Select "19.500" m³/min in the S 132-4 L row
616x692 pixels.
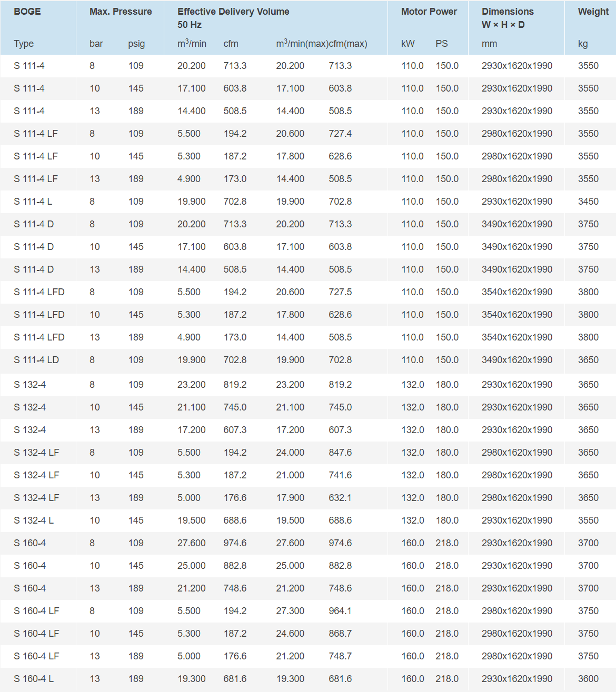tap(192, 520)
